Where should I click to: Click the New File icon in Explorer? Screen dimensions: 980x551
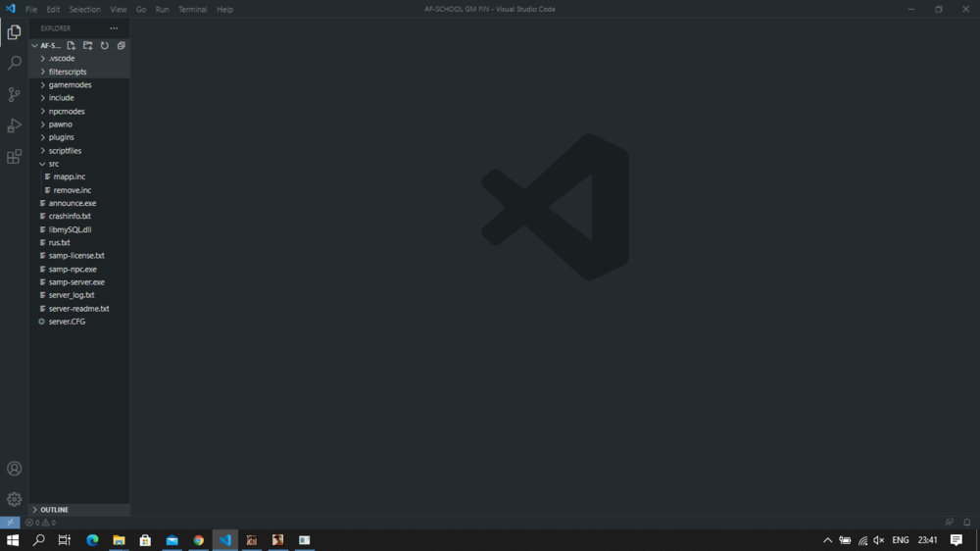click(x=72, y=46)
